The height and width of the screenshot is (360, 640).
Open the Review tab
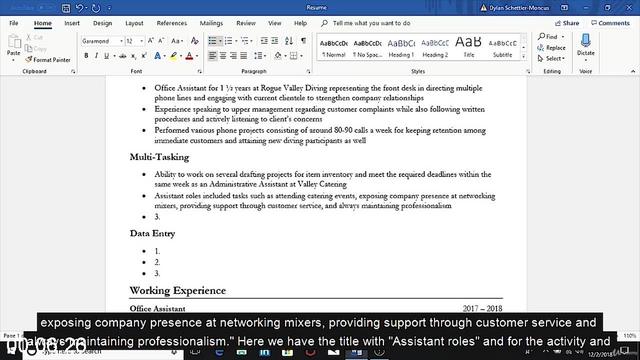pos(246,23)
